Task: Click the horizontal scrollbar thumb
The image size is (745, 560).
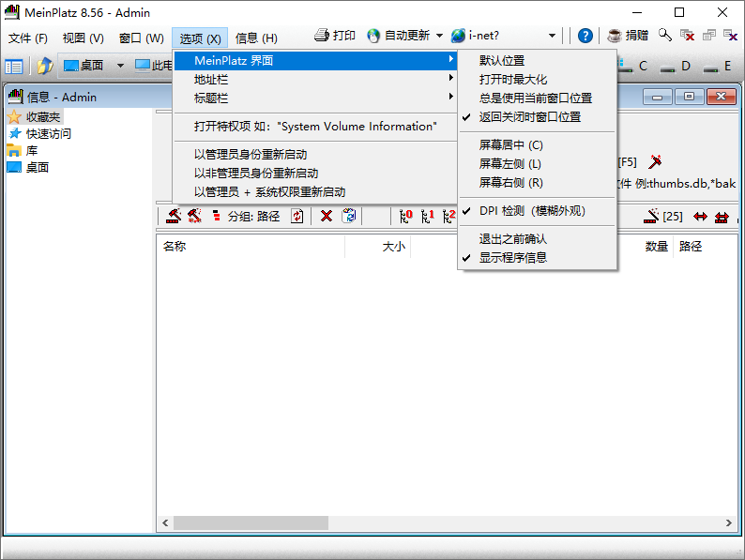Action: point(251,523)
